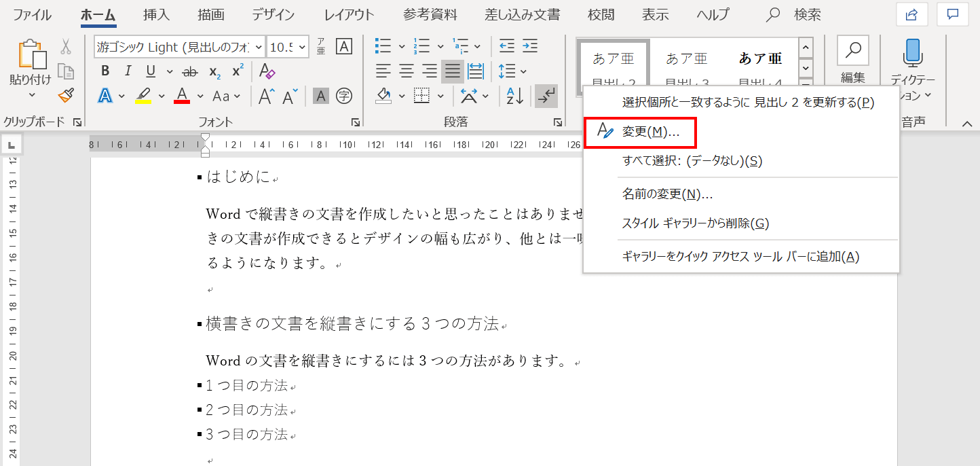Click the Copy icon
Viewport: 980px width, 466px height.
(x=66, y=71)
